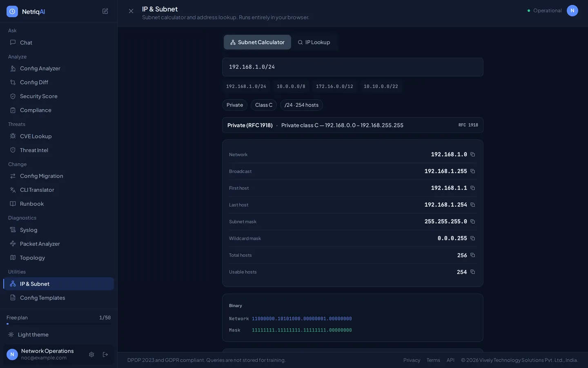Go to Packet Analyzer
Screen dimensions: 588x368
58,244
